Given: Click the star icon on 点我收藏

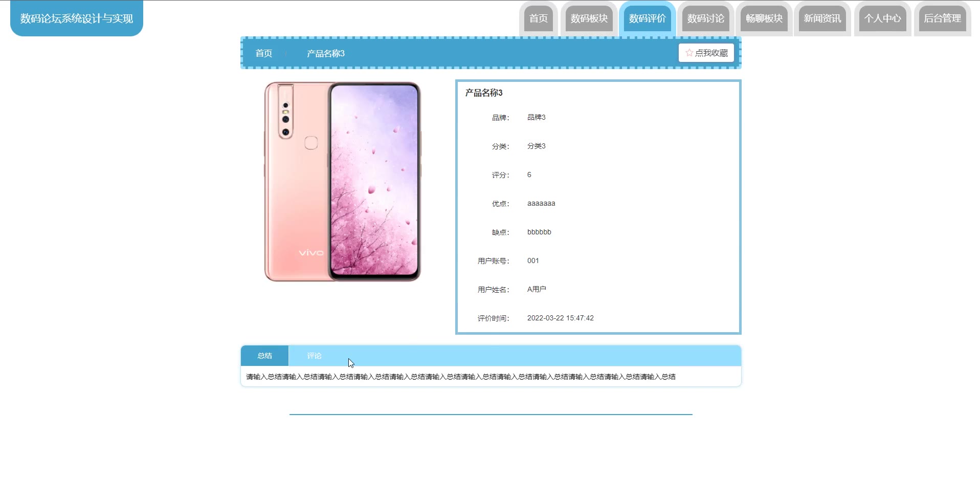Looking at the screenshot, I should click(x=689, y=53).
